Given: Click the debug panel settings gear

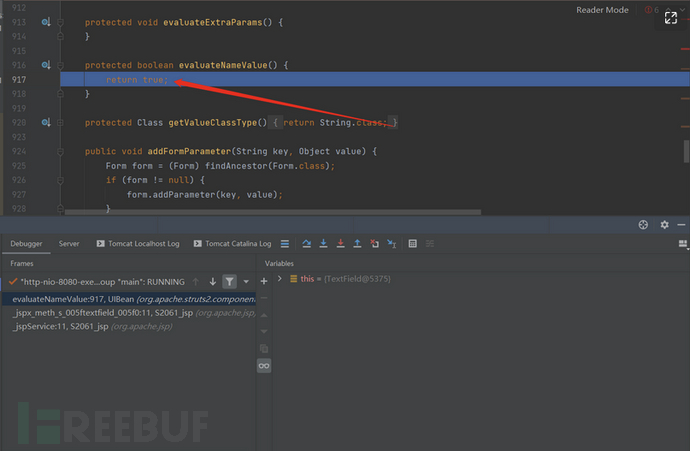Looking at the screenshot, I should (x=664, y=225).
